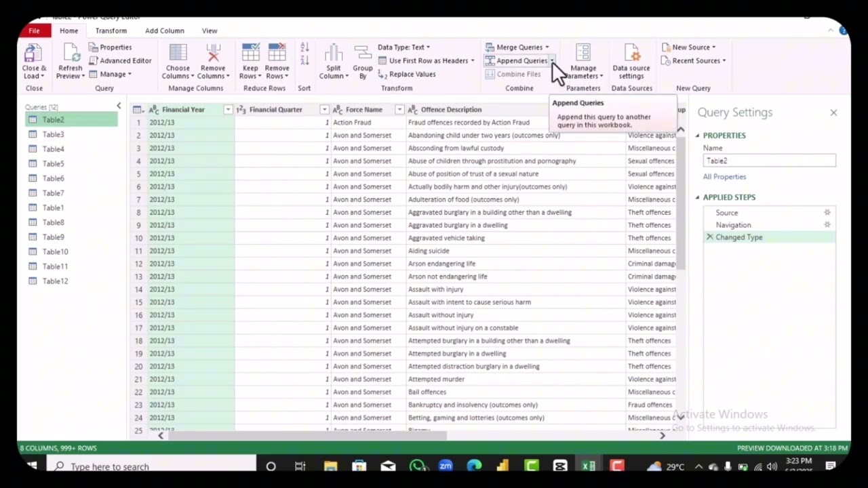Collapse the PROPERTIES section
Image resolution: width=868 pixels, height=488 pixels.
pos(697,136)
